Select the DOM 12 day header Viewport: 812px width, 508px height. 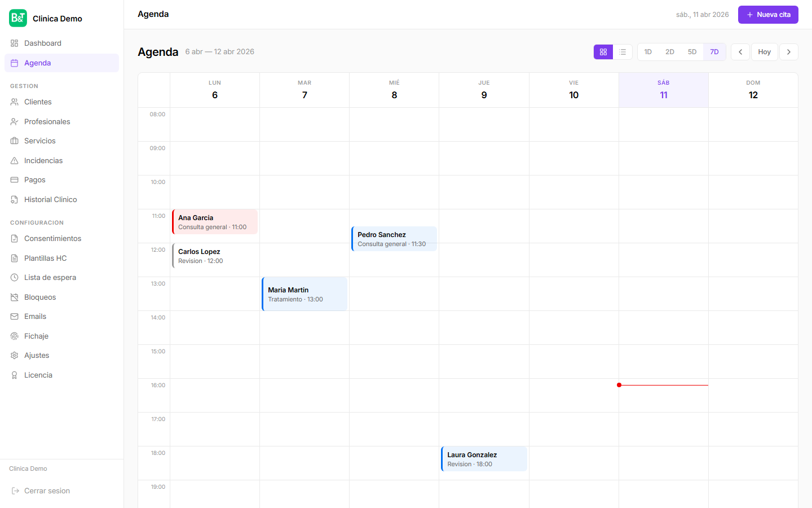(753, 90)
